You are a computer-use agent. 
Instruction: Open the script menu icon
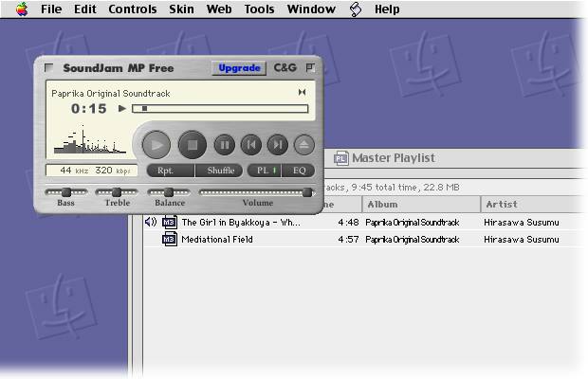[x=356, y=9]
